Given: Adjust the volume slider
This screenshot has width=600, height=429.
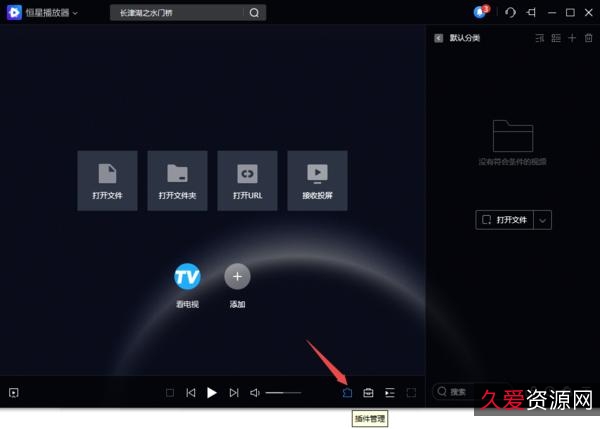Looking at the screenshot, I should click(x=283, y=393).
